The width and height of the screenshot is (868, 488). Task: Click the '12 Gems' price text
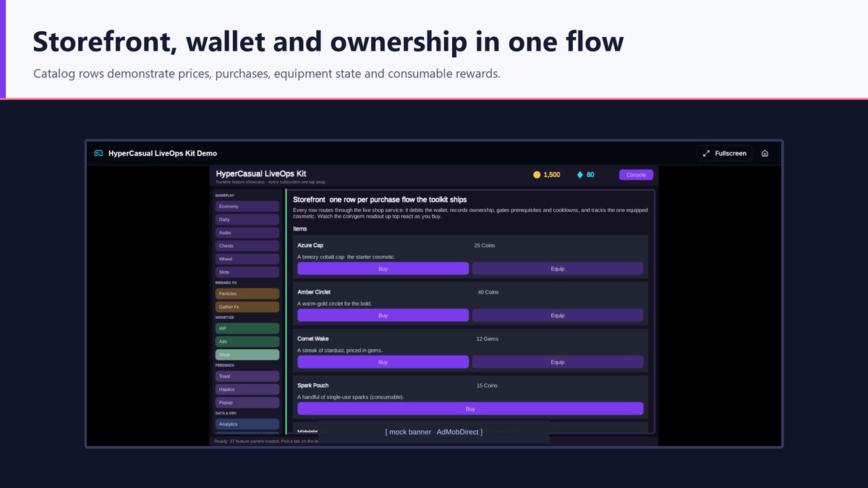pos(488,339)
